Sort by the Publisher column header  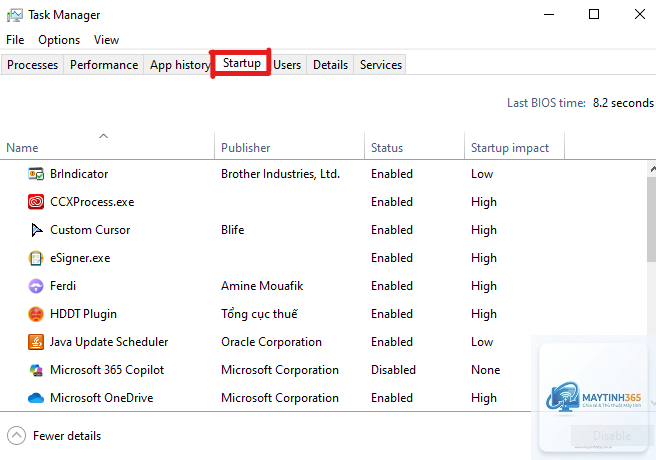click(x=290, y=146)
